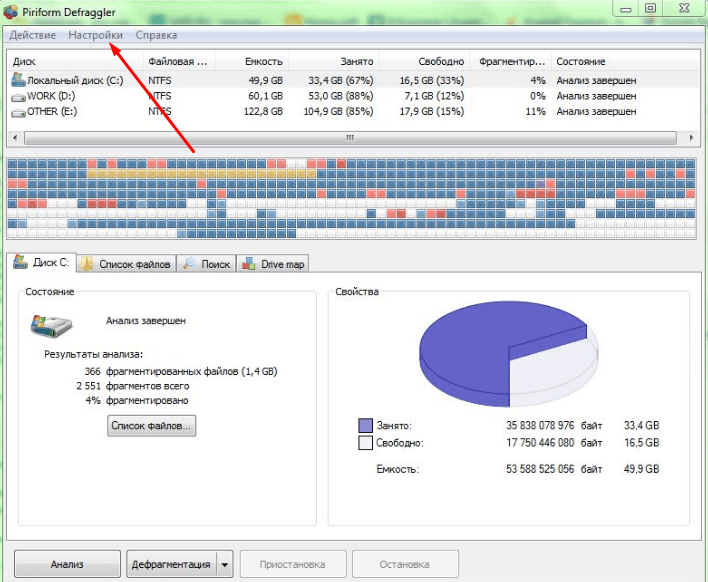Viewport: 708px width, 582px height.
Task: Click the large drive icon in Состояние panel
Action: (x=51, y=326)
